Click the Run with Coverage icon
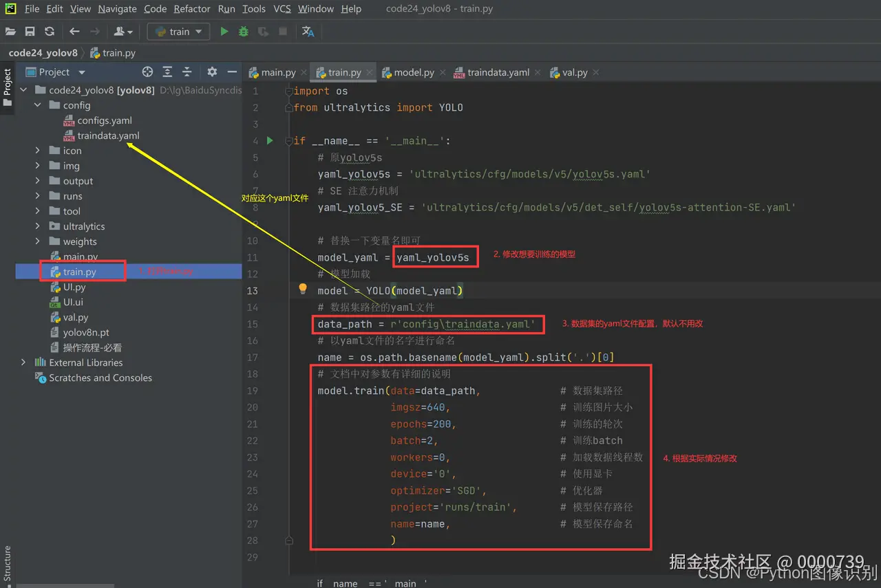 [263, 32]
